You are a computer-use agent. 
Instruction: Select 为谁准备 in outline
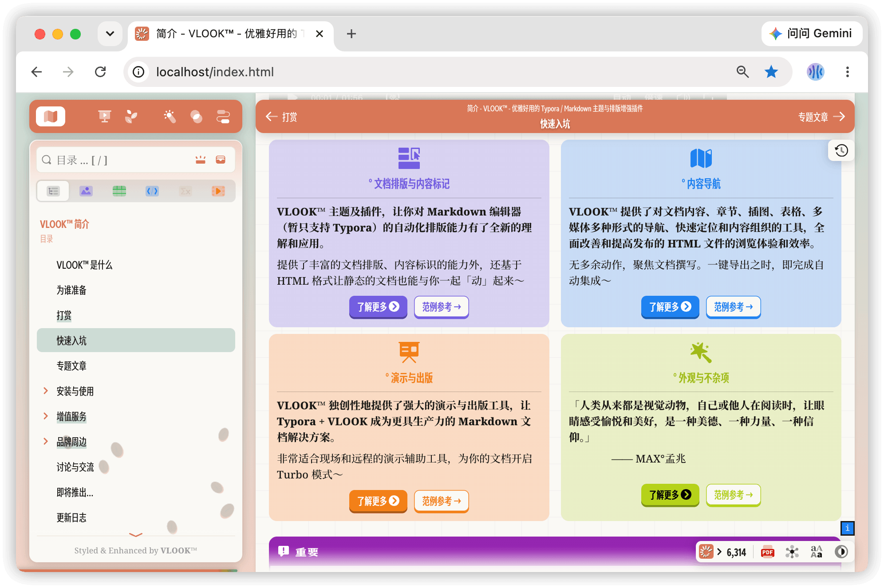coord(71,290)
